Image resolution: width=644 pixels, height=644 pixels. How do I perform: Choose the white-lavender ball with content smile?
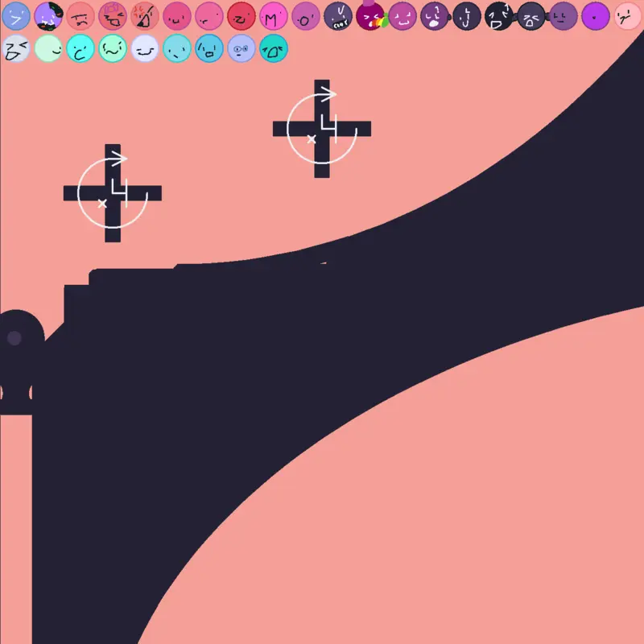coord(145,48)
